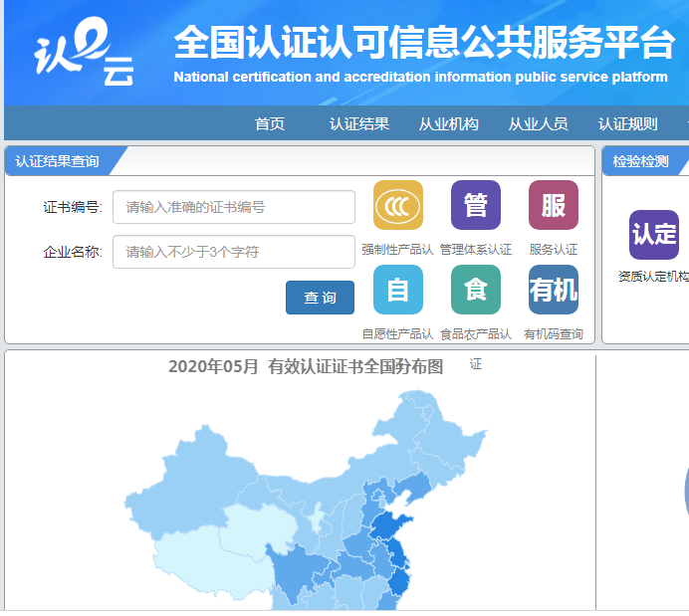Screen dimensions: 689x616
Task: Select the 服 service certification icon
Action: [x=553, y=205]
